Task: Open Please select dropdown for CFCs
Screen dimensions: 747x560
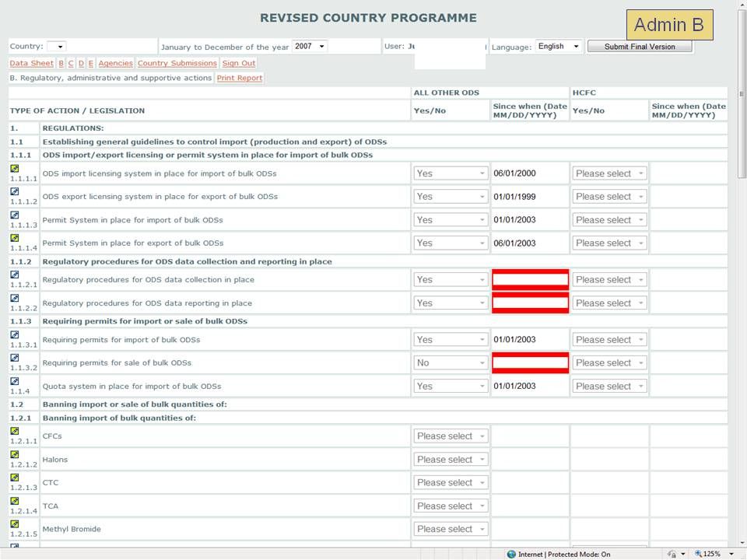Action: tap(451, 436)
